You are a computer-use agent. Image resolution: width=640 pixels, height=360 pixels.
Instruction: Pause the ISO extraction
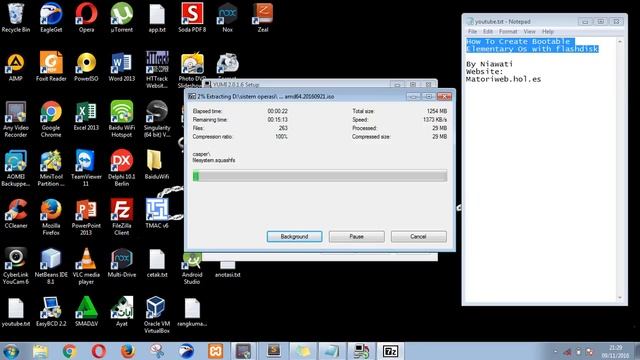(356, 236)
